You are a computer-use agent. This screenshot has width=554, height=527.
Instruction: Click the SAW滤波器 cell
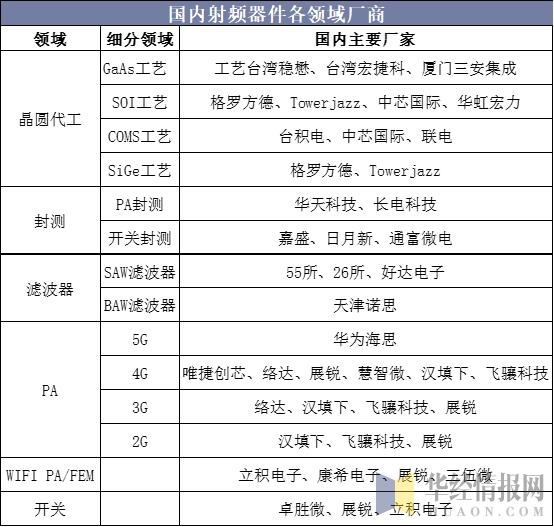click(x=140, y=271)
